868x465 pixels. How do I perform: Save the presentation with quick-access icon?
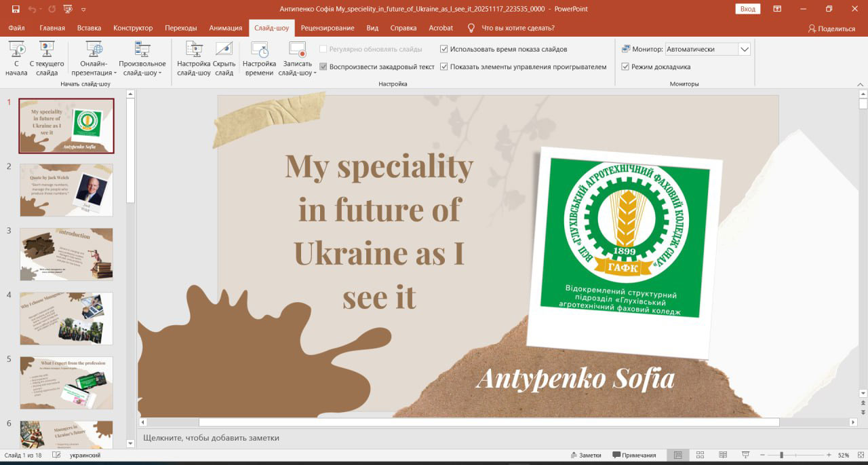coord(16,10)
